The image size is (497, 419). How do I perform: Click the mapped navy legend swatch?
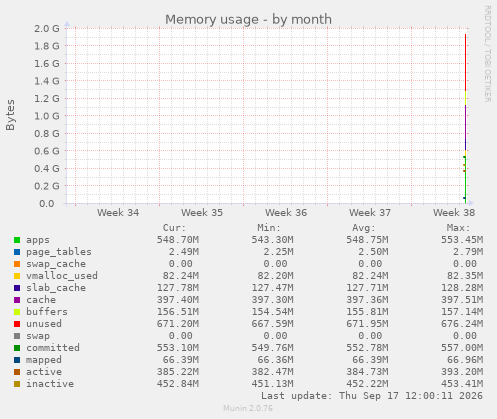point(17,360)
